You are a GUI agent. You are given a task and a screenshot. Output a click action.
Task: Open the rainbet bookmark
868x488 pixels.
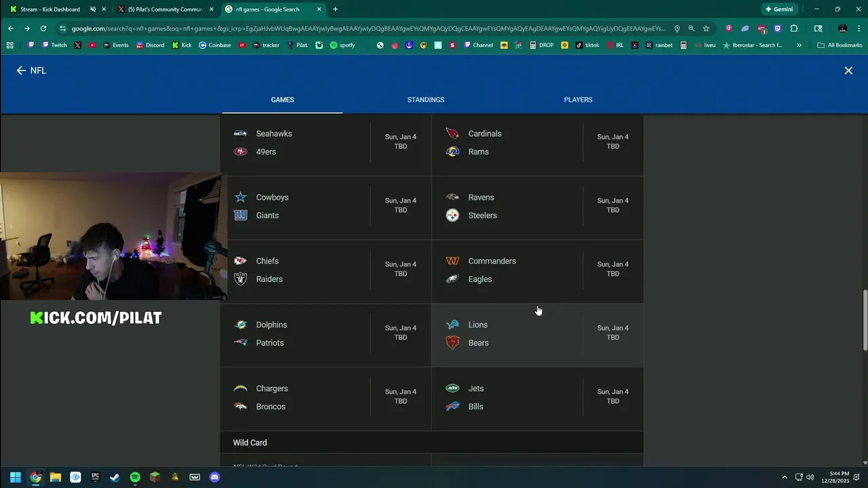click(x=659, y=45)
